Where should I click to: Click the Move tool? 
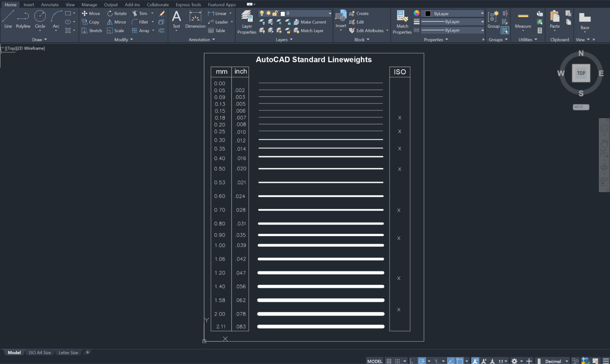click(x=91, y=13)
